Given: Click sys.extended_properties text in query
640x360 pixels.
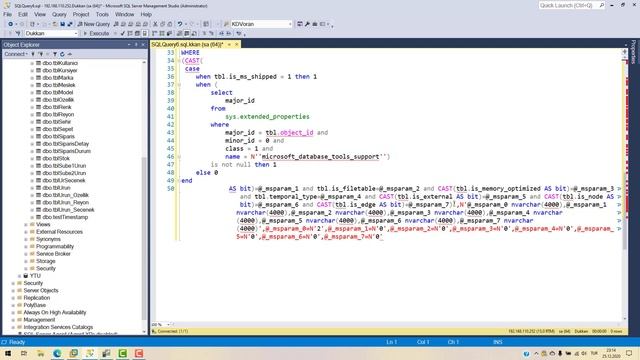Looking at the screenshot, I should (267, 117).
